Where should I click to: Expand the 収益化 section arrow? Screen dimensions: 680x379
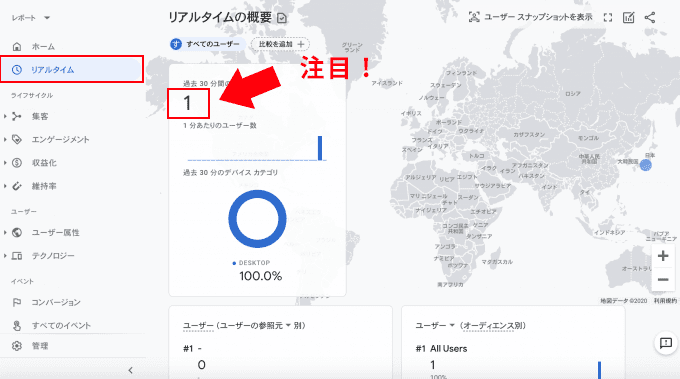(x=5, y=163)
